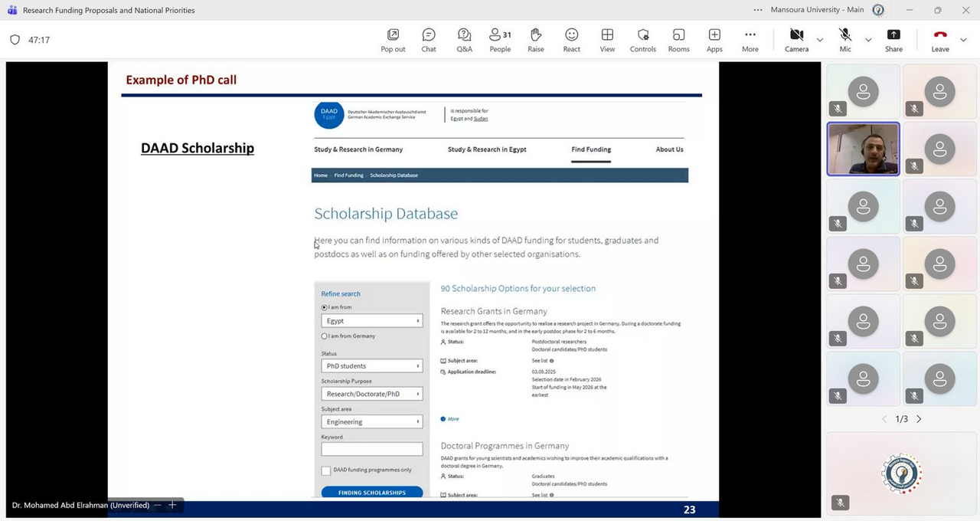Open the Chat panel
Image resolution: width=980 pixels, height=521 pixels.
coord(429,40)
